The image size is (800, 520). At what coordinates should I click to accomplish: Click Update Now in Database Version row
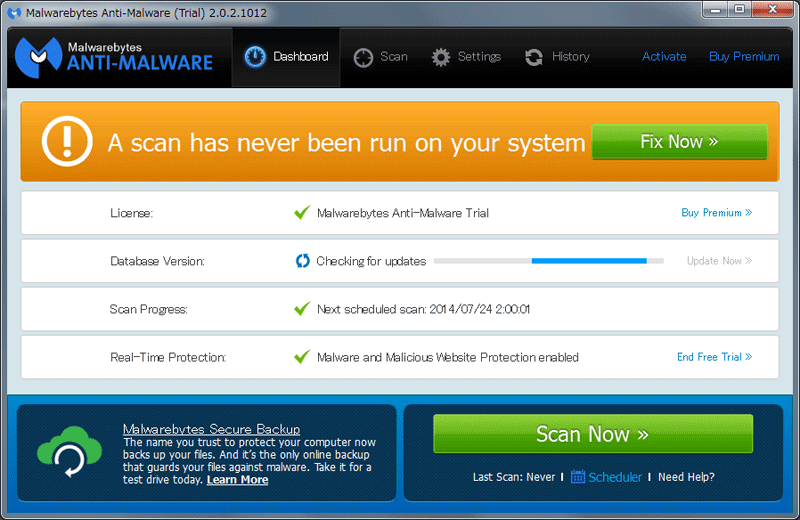pyautogui.click(x=719, y=261)
